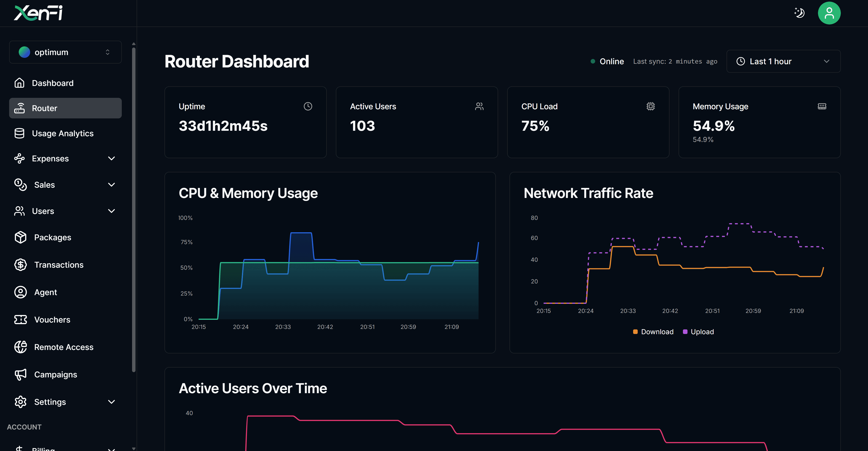Click the Dashboard home icon
Image resolution: width=868 pixels, height=451 pixels.
[20, 83]
